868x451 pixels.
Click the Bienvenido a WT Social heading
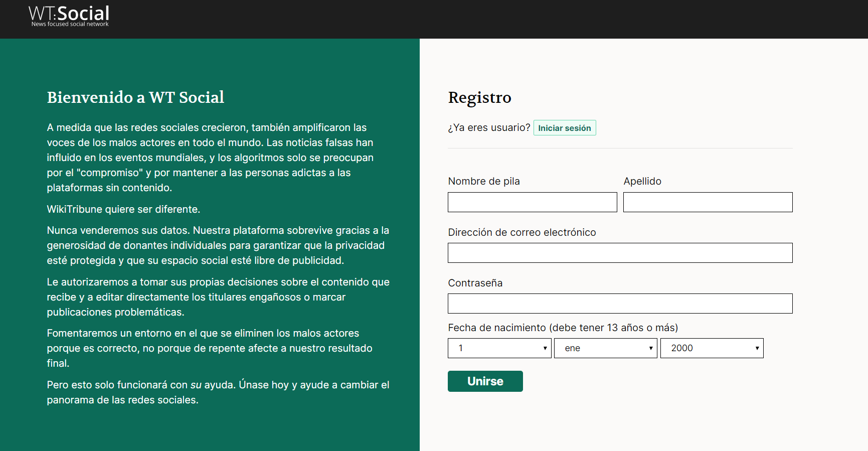point(135,97)
